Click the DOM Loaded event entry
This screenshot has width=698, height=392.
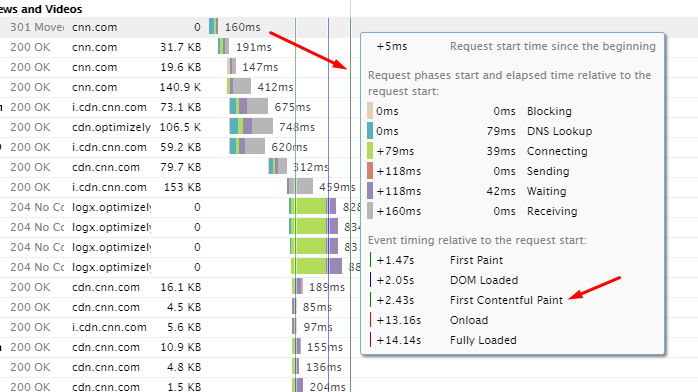coord(444,280)
